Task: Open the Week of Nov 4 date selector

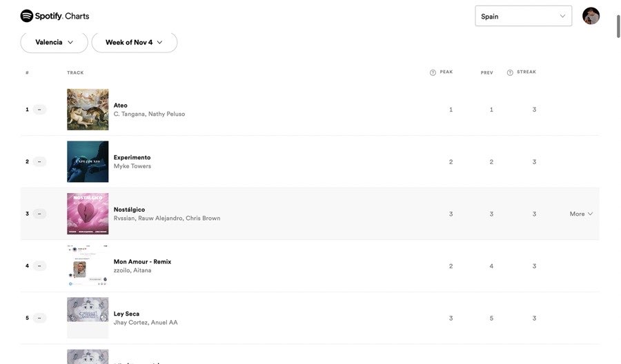Action: click(x=134, y=42)
